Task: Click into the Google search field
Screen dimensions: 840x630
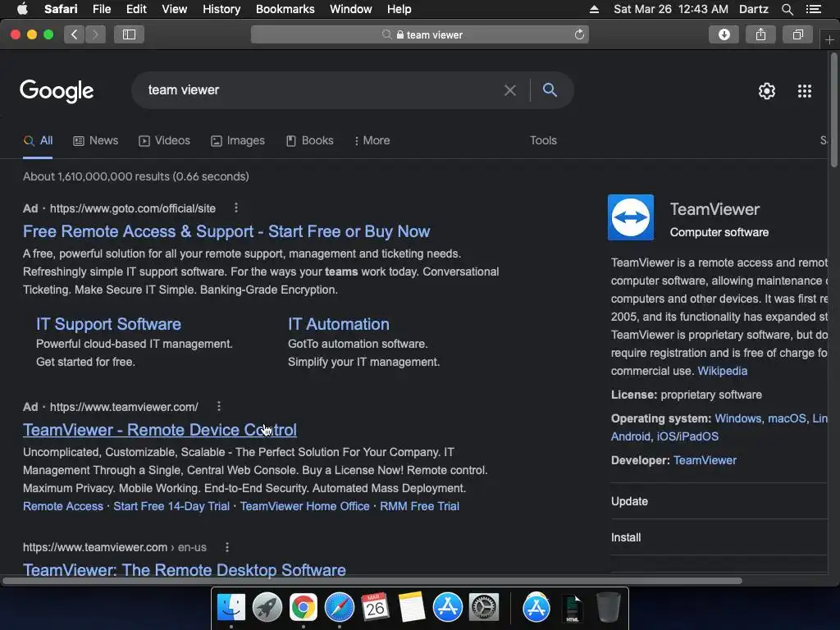Action: coord(322,90)
